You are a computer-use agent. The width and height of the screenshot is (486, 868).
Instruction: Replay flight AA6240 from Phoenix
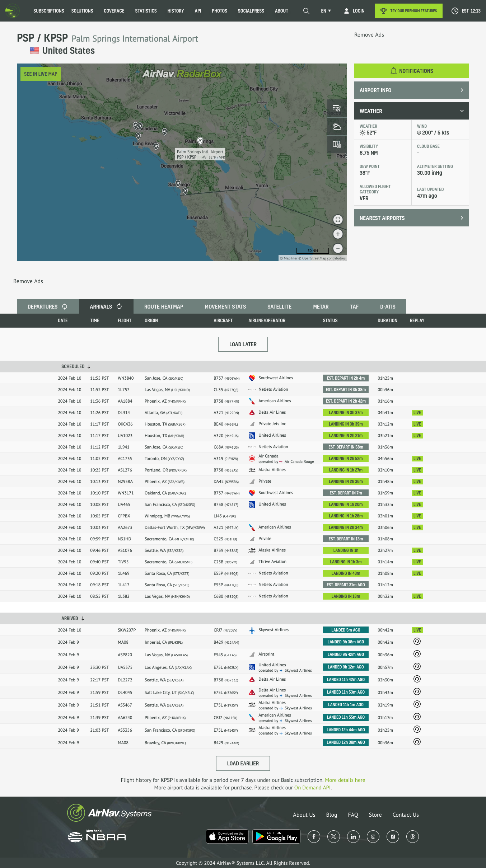pyautogui.click(x=417, y=717)
